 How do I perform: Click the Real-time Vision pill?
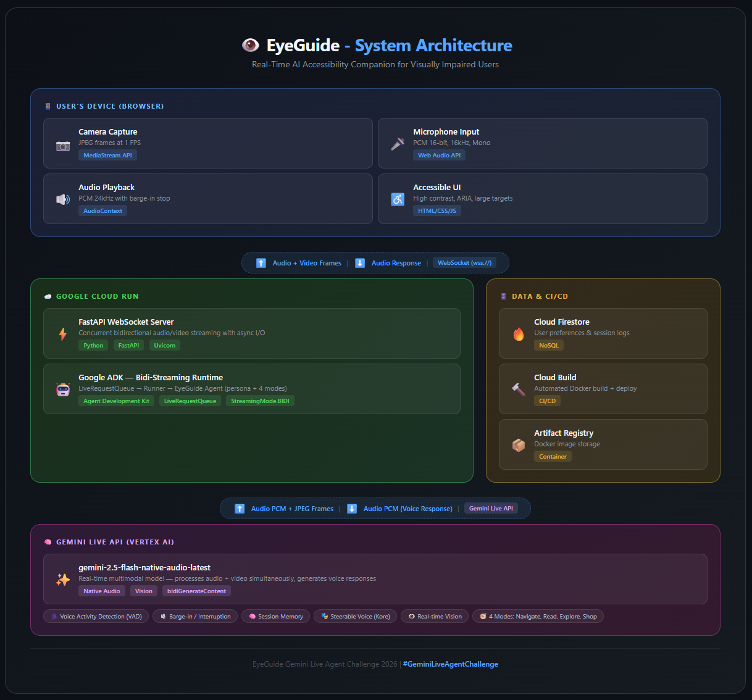click(435, 617)
